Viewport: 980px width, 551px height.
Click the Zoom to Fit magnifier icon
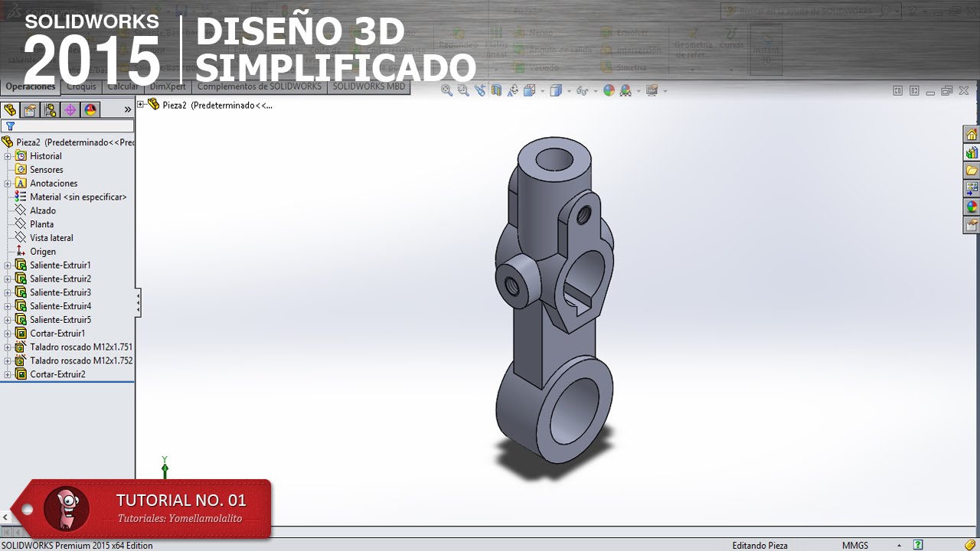[x=446, y=90]
